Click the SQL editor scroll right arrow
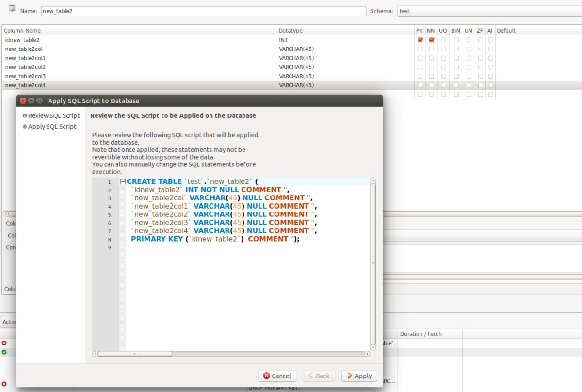Screen dimensions: 582x392 (x=368, y=354)
